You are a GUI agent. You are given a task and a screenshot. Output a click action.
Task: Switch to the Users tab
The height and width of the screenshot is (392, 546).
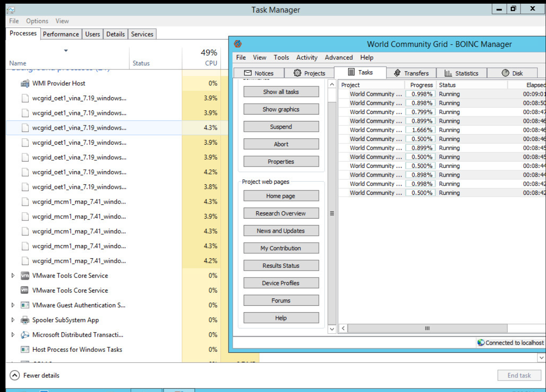pyautogui.click(x=93, y=34)
